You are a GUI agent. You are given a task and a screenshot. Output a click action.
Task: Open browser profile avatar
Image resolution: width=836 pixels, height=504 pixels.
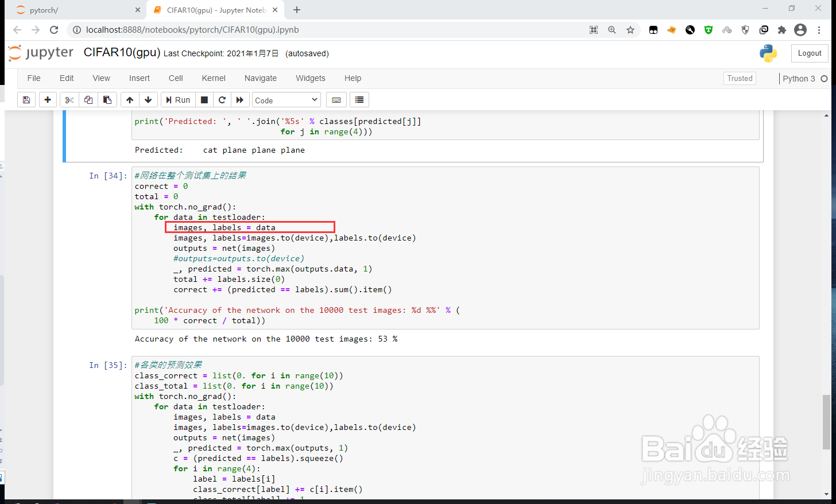click(x=800, y=30)
